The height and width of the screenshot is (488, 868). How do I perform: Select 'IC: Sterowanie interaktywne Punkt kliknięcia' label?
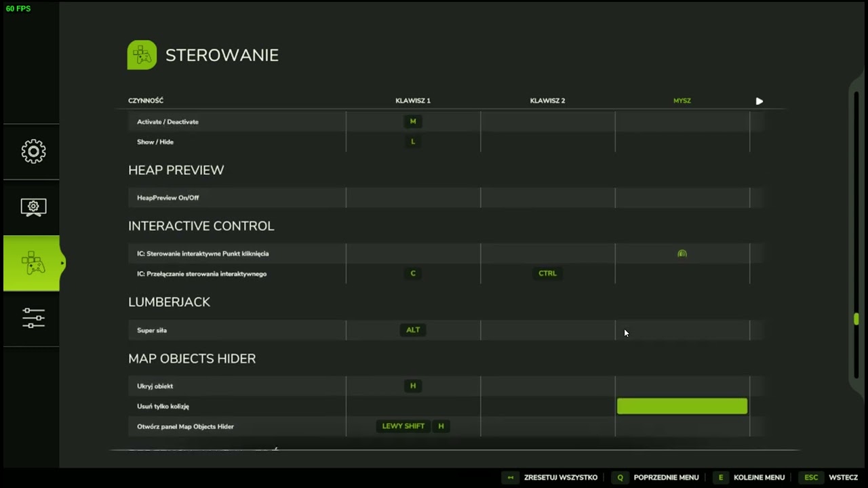click(x=203, y=253)
